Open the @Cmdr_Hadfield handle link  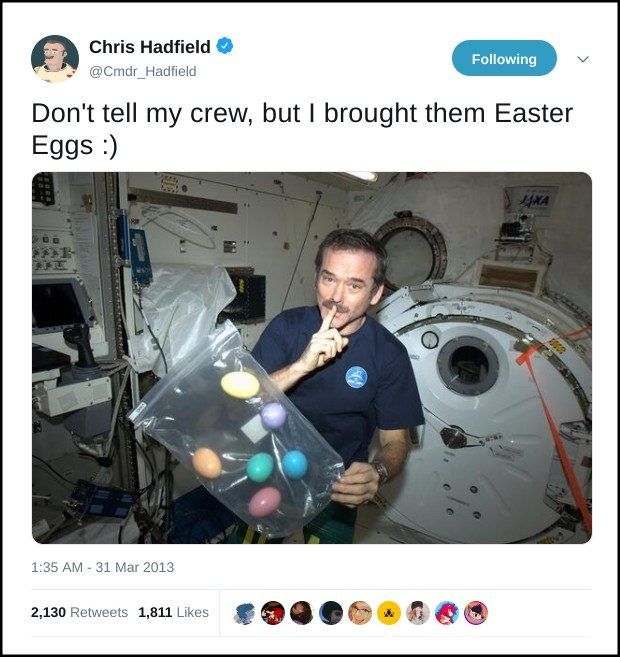(142, 71)
